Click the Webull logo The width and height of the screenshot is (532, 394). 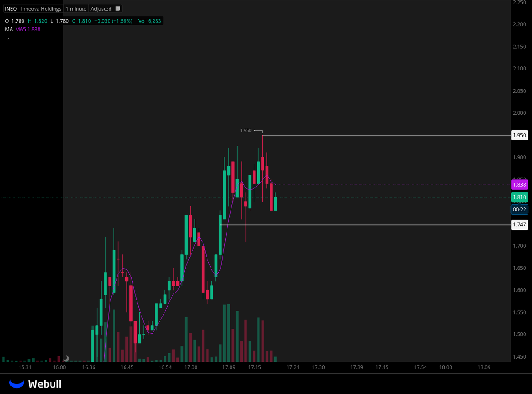point(36,384)
